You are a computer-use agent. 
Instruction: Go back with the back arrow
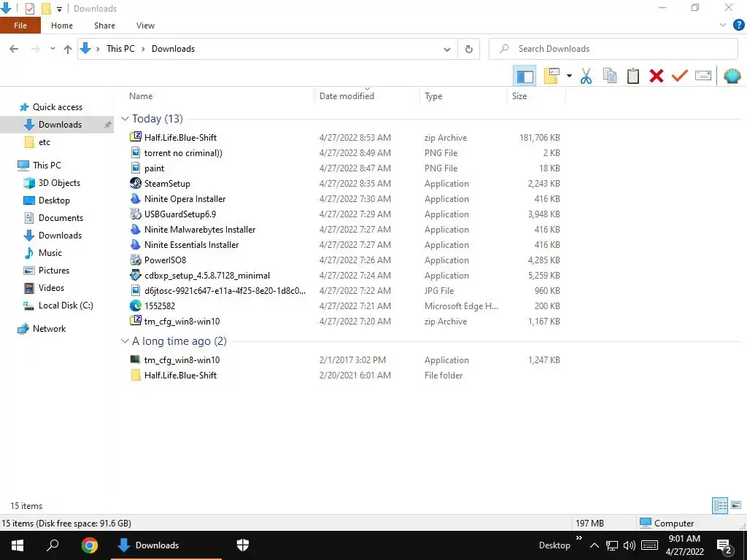tap(14, 49)
